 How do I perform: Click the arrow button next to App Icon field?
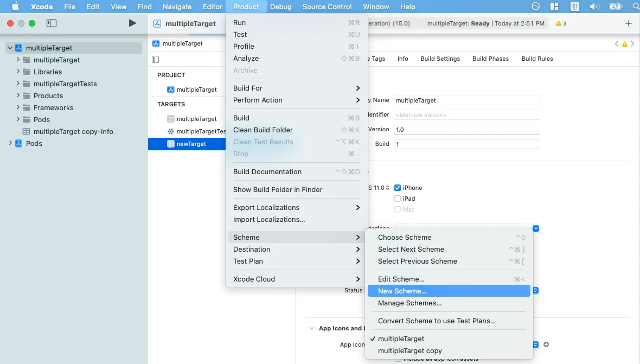click(x=546, y=344)
